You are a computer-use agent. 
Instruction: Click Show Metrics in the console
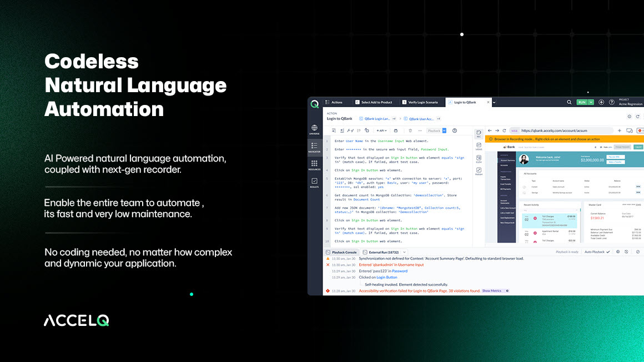click(492, 290)
